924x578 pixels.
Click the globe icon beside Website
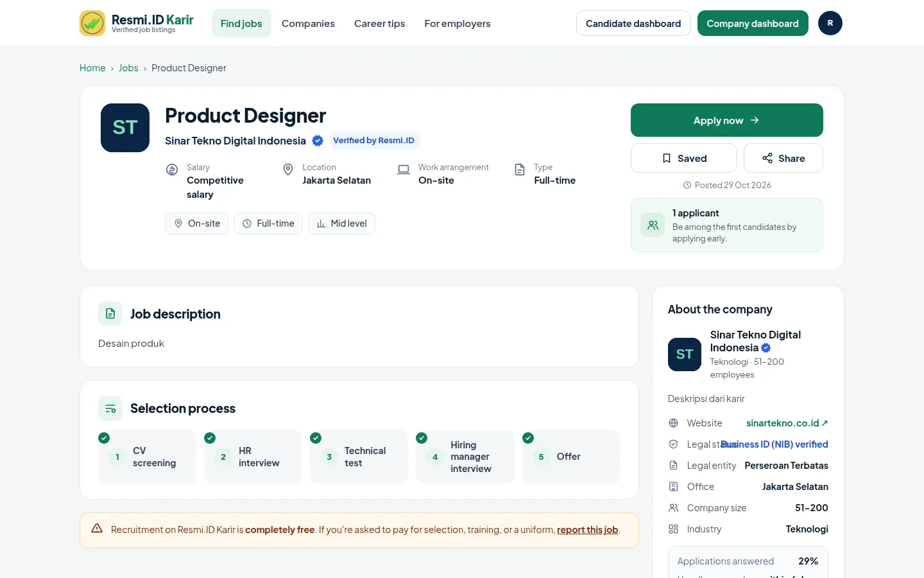pos(673,423)
